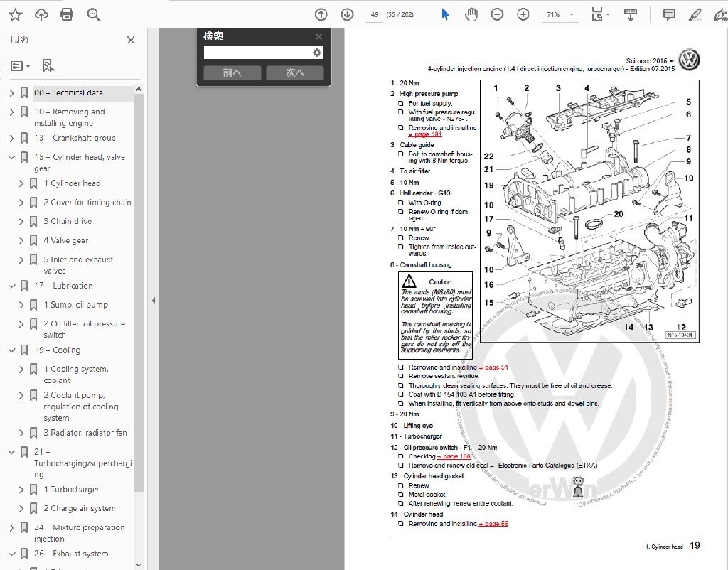Viewport: 728px width, 570px height.
Task: Add a comment with speech bubble icon
Action: (x=669, y=15)
